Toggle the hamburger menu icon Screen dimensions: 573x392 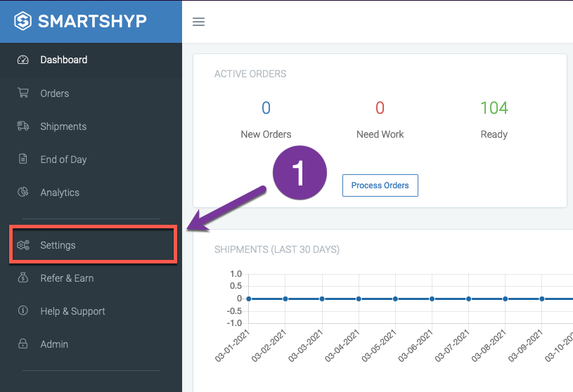click(198, 22)
